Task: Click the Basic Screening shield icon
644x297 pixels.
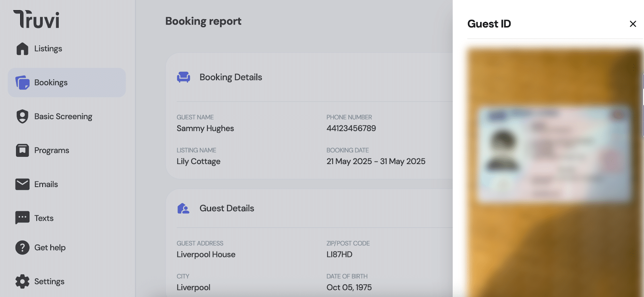Action: click(x=22, y=116)
